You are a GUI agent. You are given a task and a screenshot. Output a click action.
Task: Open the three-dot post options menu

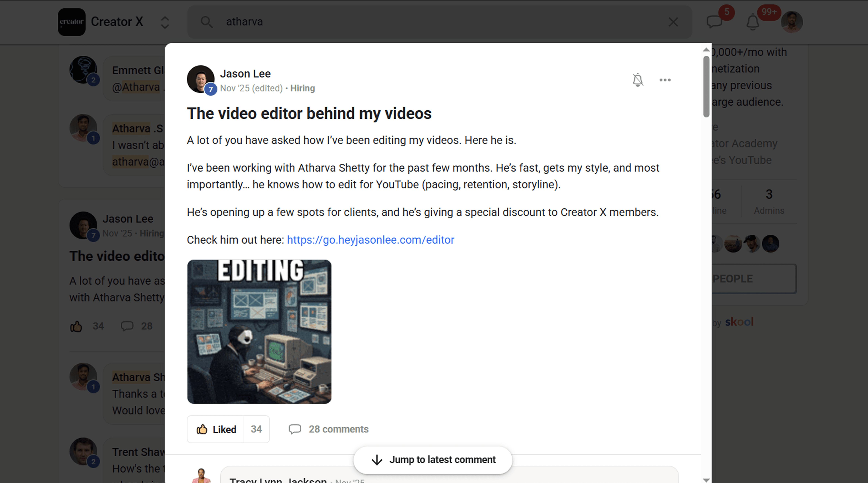coord(665,80)
